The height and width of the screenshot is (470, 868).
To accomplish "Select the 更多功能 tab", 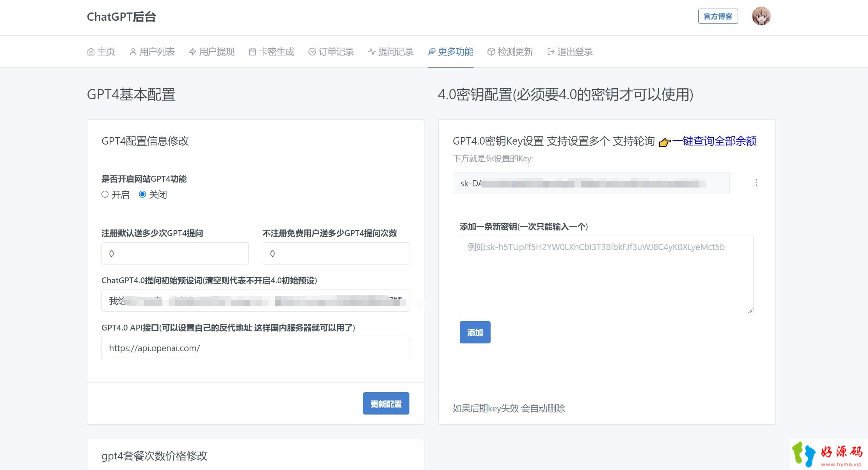I will [451, 52].
